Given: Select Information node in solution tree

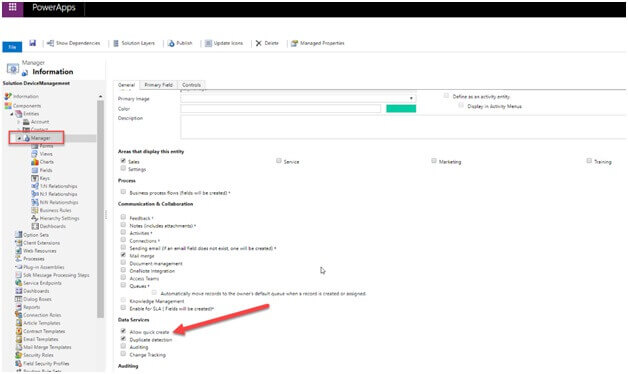Looking at the screenshot, I should pyautogui.click(x=26, y=97).
